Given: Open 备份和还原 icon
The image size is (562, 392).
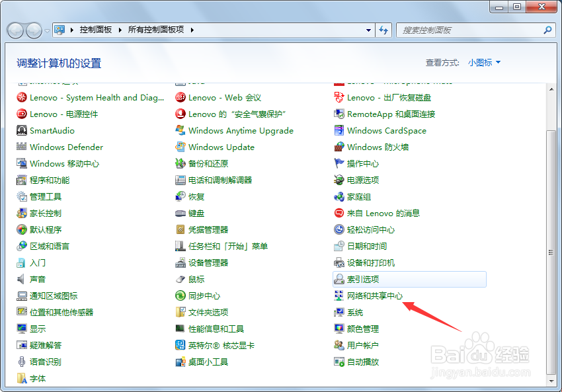Looking at the screenshot, I should point(181,163).
